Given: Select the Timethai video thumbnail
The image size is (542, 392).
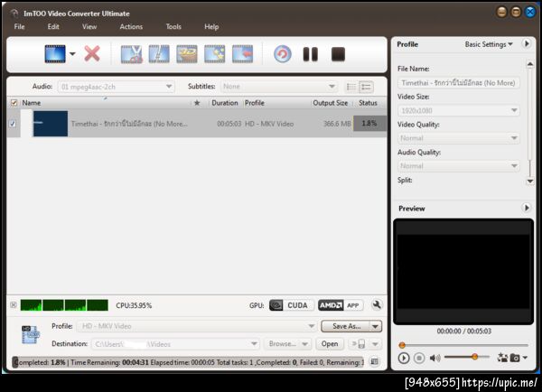Looking at the screenshot, I should [x=51, y=124].
